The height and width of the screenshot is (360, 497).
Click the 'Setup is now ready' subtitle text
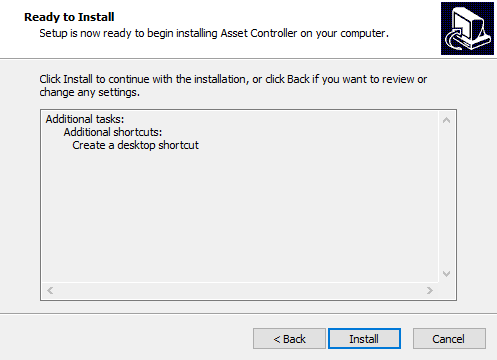pos(214,33)
